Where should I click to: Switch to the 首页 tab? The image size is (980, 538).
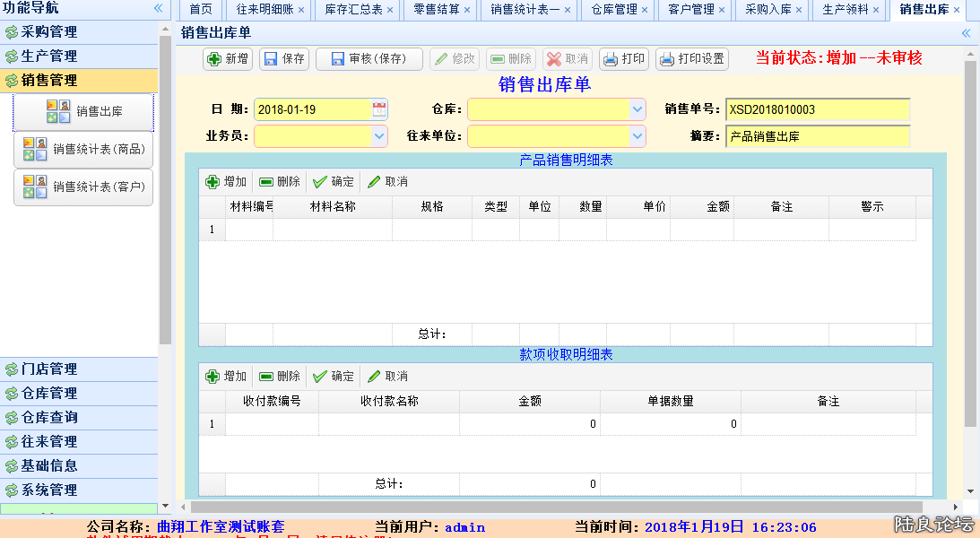pos(202,10)
